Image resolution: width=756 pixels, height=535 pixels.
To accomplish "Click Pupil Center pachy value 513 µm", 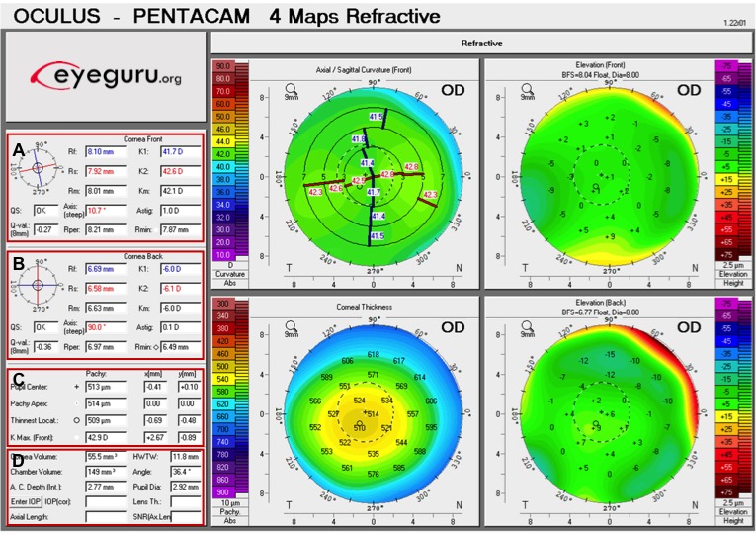I will [106, 387].
